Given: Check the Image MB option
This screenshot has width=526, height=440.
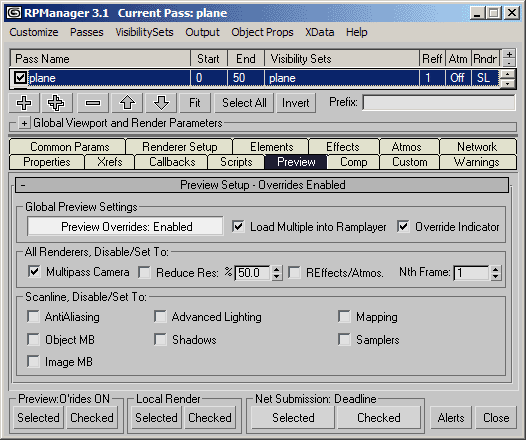Looking at the screenshot, I should click(33, 361).
